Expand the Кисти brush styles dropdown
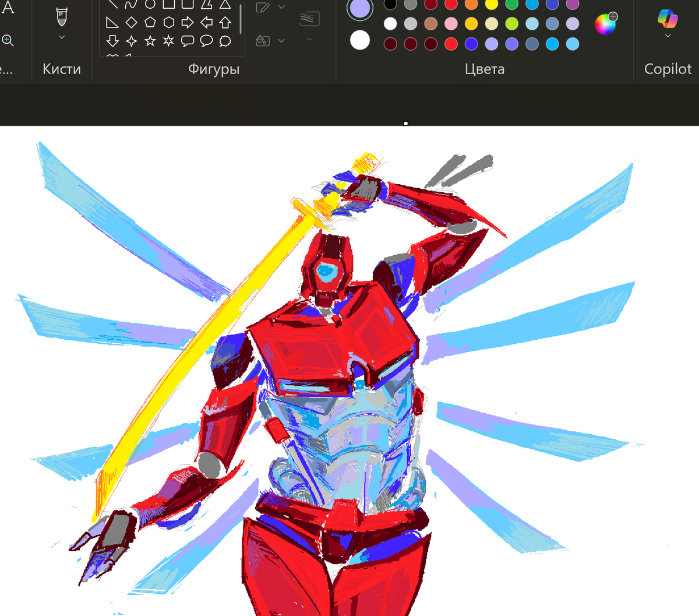Screen dimensions: 699x616 tap(61, 36)
